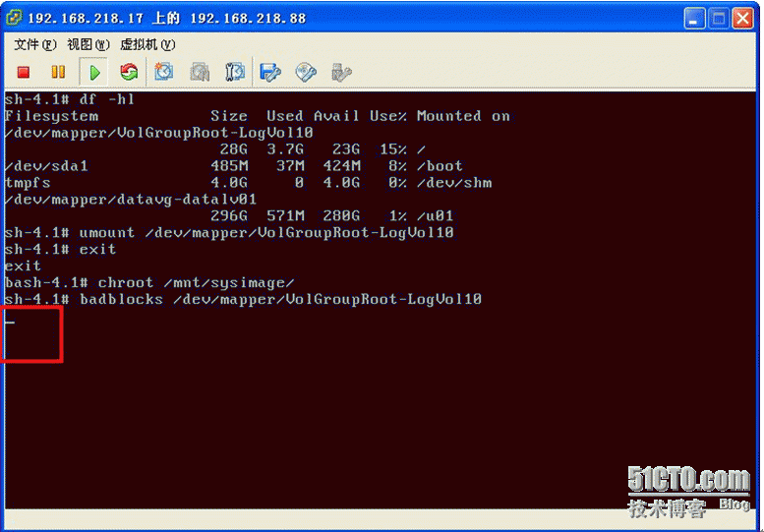Click the red Power Off stop icon
The height and width of the screenshot is (532, 764).
pyautogui.click(x=24, y=73)
